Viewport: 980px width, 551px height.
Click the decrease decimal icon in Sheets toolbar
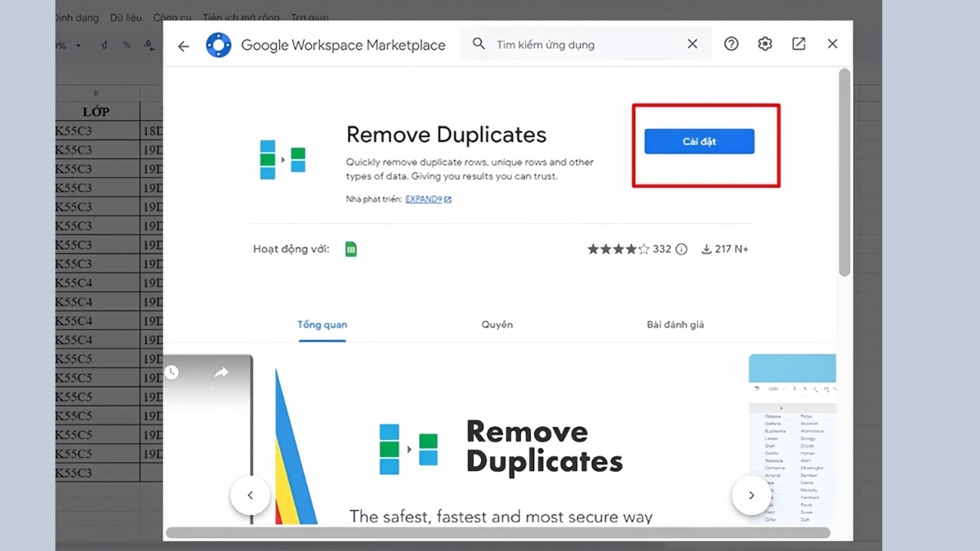pyautogui.click(x=149, y=46)
